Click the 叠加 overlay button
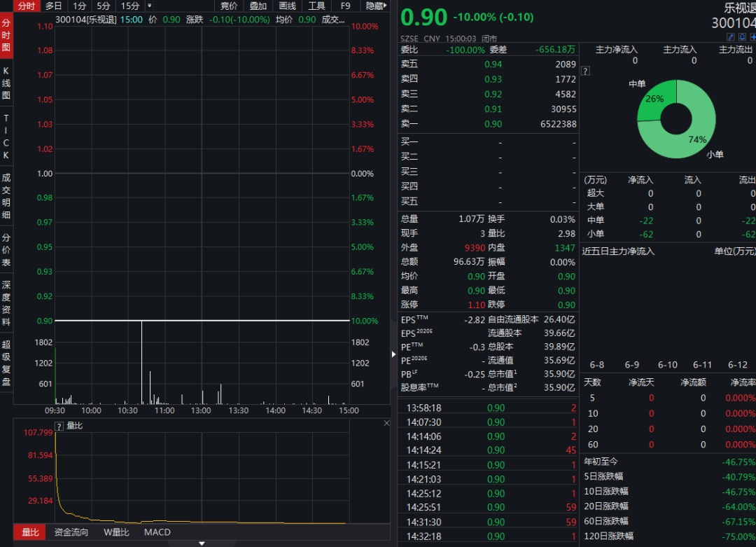This screenshot has width=756, height=547. coord(258,6)
